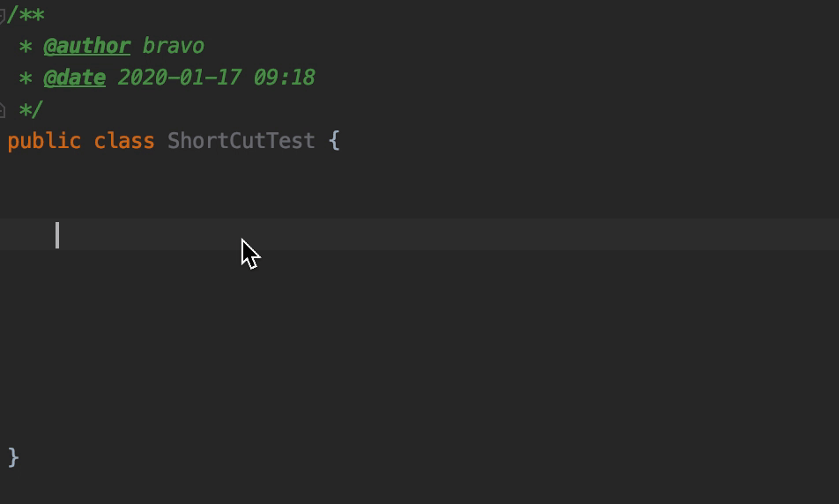The image size is (839, 504).
Task: Click the asterisk before @date
Action: [26, 78]
